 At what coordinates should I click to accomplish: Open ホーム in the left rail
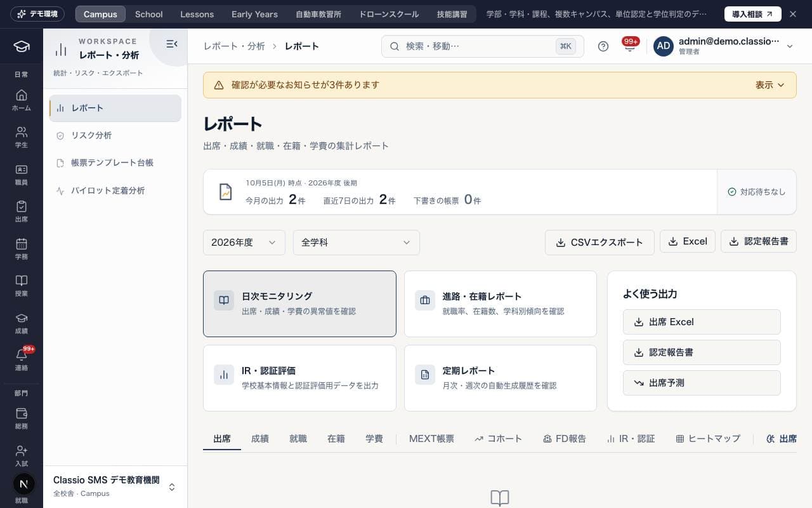(x=21, y=100)
